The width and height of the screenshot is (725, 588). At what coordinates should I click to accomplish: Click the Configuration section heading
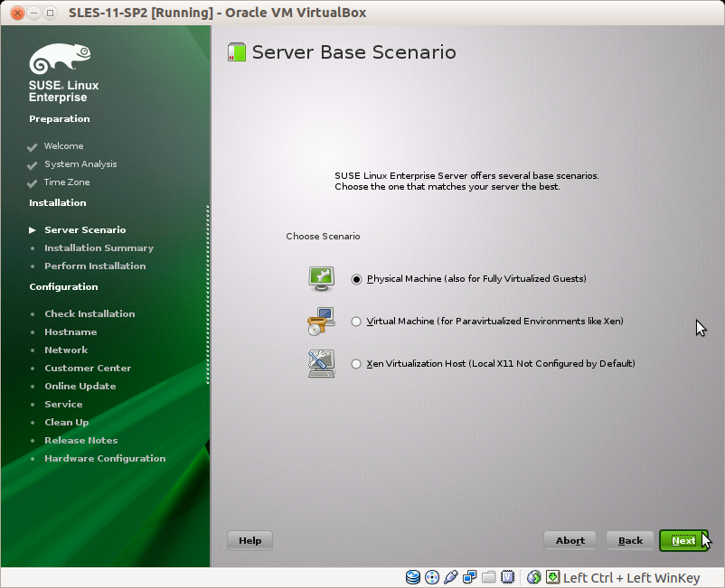click(63, 287)
